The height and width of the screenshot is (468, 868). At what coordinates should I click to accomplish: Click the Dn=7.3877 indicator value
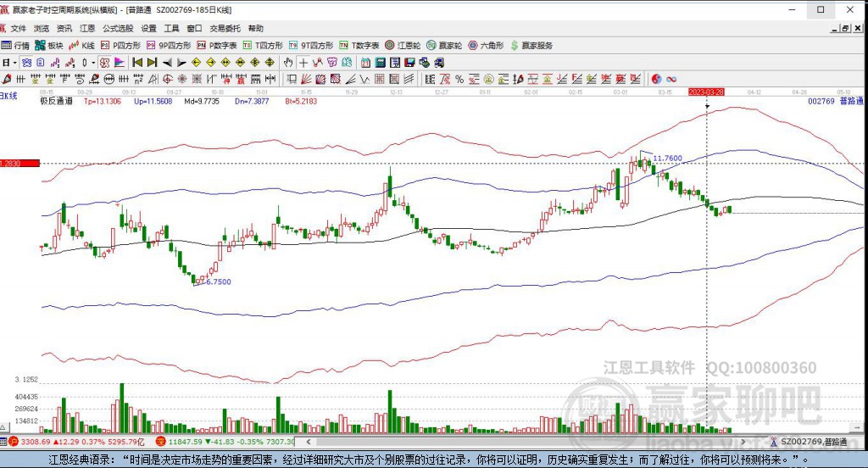252,102
